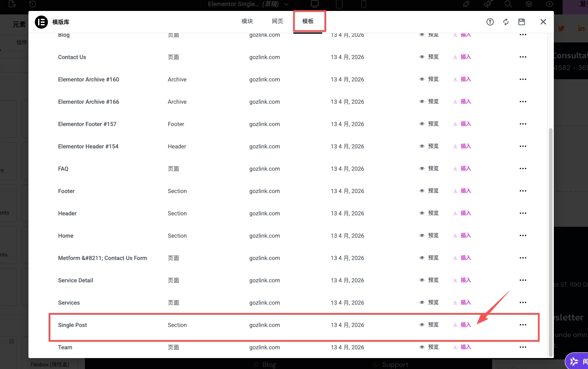Insert Elementor Archive #166 template

tap(462, 102)
